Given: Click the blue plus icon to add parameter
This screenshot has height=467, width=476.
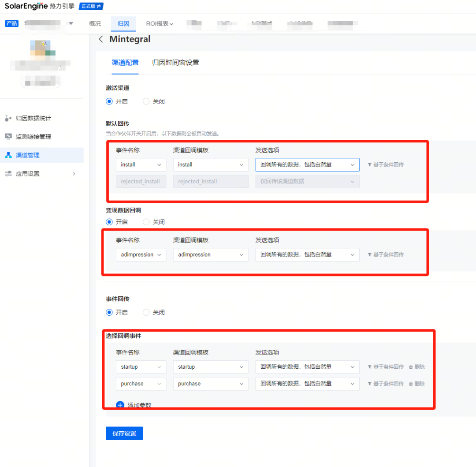Looking at the screenshot, I should (120, 405).
